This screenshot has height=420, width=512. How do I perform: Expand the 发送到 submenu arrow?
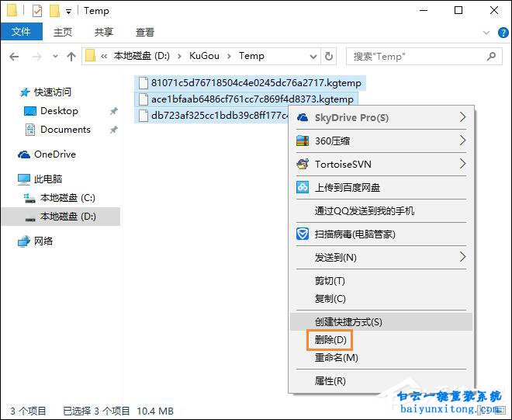[462, 257]
